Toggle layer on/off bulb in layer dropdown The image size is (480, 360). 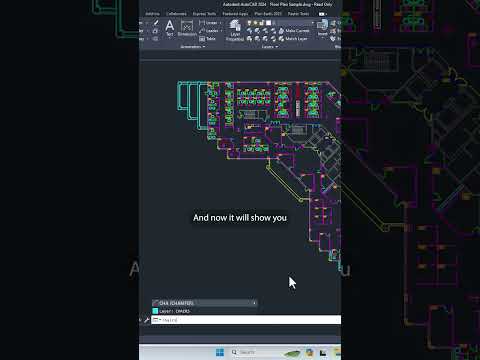[249, 23]
